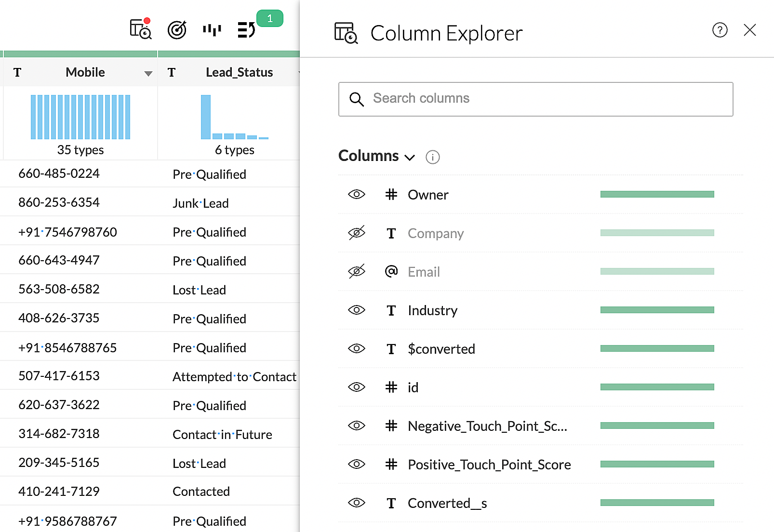Click the quality bar for id column
The height and width of the screenshot is (532, 774).
[657, 387]
